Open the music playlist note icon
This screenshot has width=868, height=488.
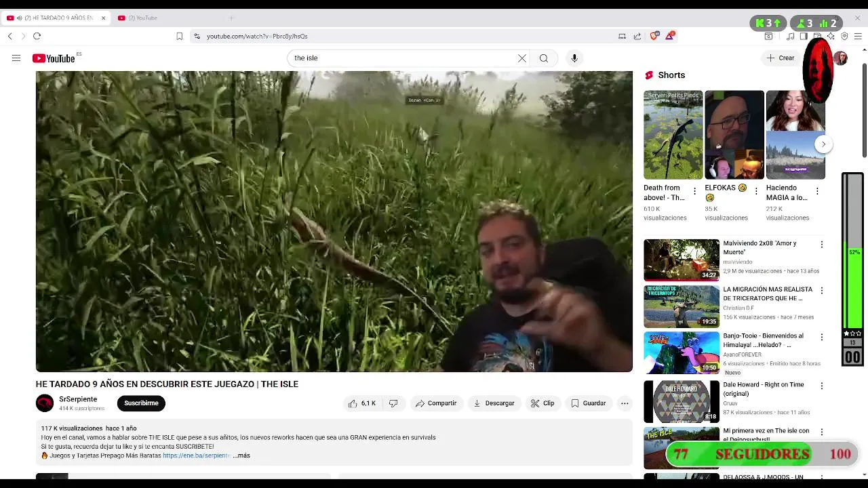pos(791,37)
